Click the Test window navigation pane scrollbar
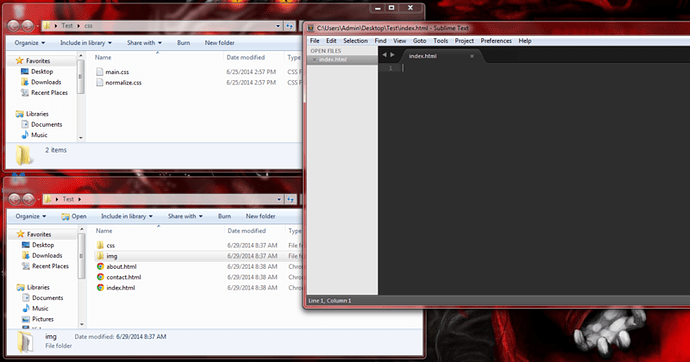 pyautogui.click(x=81, y=256)
